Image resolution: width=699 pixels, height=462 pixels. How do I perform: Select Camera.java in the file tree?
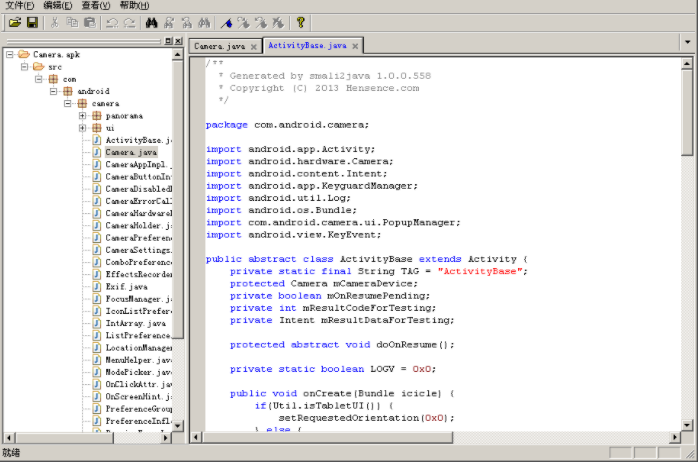click(x=131, y=153)
